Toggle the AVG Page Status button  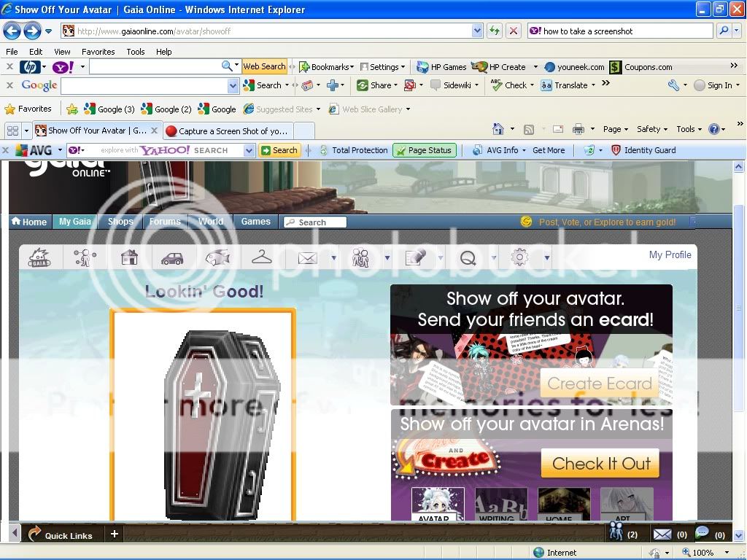(x=424, y=150)
